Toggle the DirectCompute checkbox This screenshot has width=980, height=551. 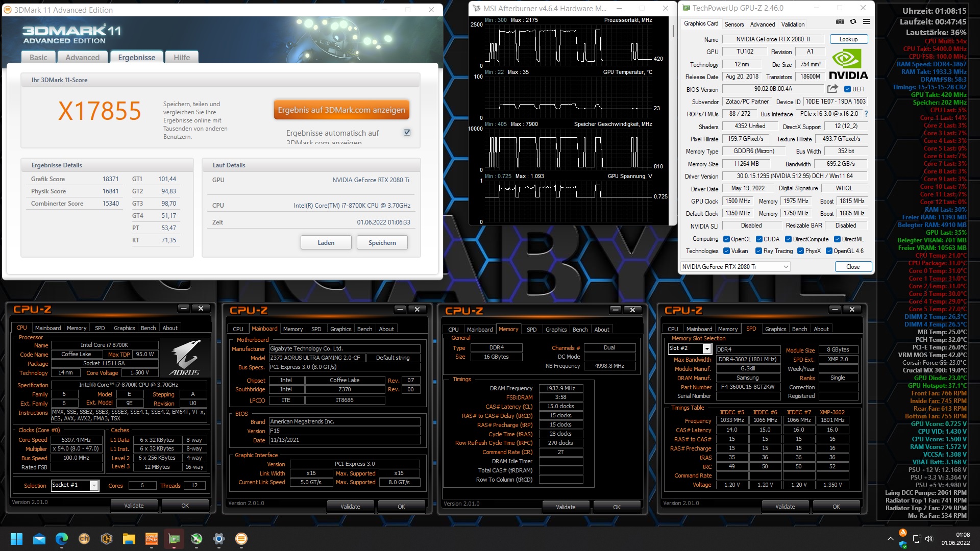788,239
